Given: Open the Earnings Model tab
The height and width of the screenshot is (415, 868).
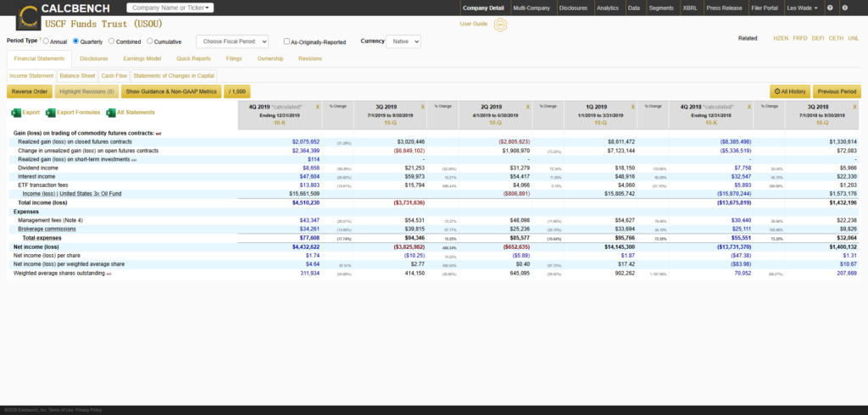Looking at the screenshot, I should [142, 58].
